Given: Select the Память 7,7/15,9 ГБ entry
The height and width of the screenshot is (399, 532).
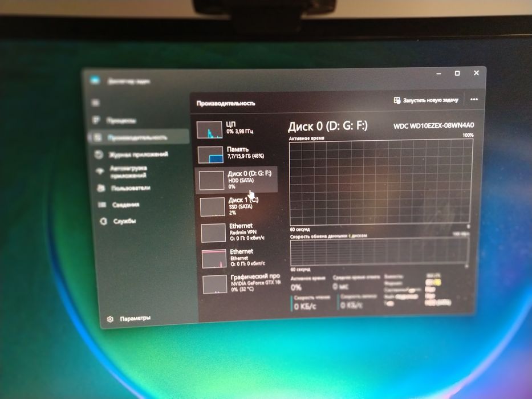Looking at the screenshot, I should pyautogui.click(x=237, y=154).
